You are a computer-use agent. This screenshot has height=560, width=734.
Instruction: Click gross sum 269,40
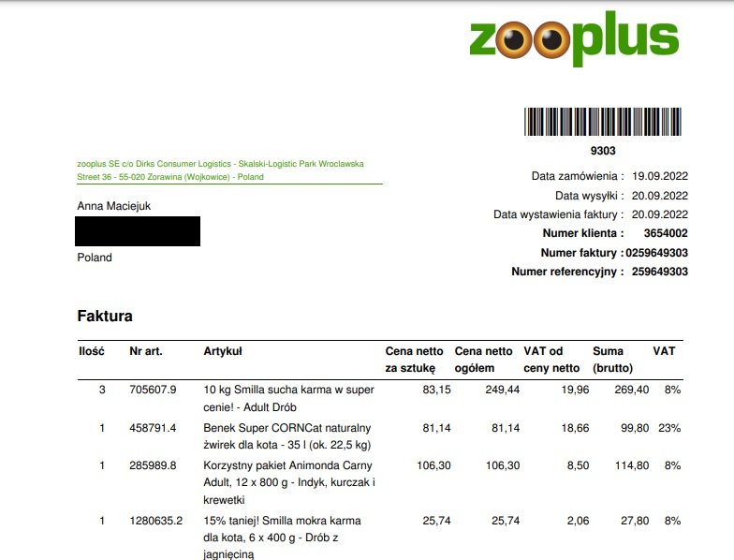point(631,390)
